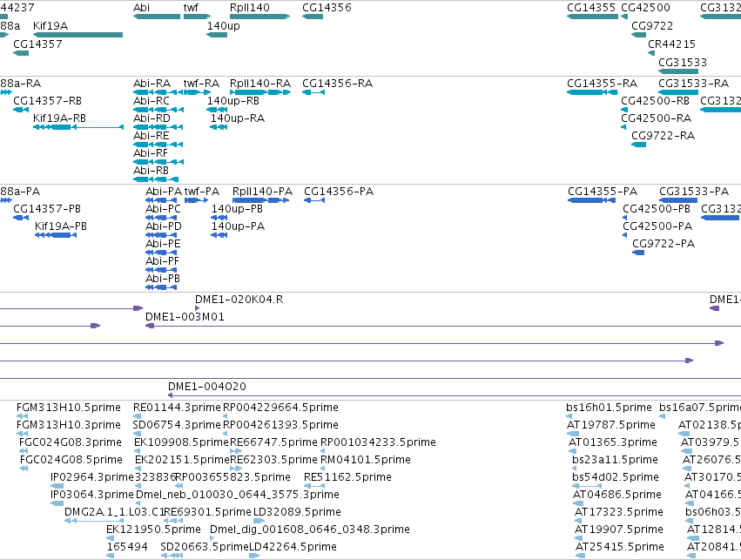Click the CG31533 gene bar
741x560 pixels.
(678, 71)
